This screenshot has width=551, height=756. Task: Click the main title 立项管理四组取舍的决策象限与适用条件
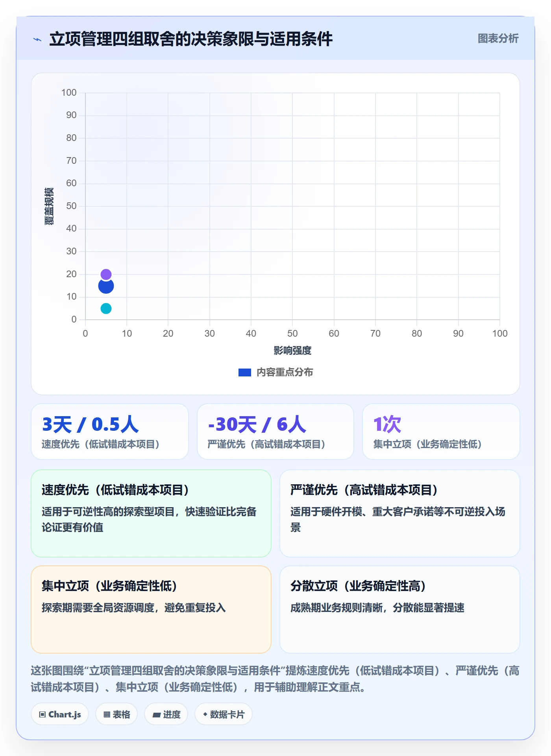(191, 39)
